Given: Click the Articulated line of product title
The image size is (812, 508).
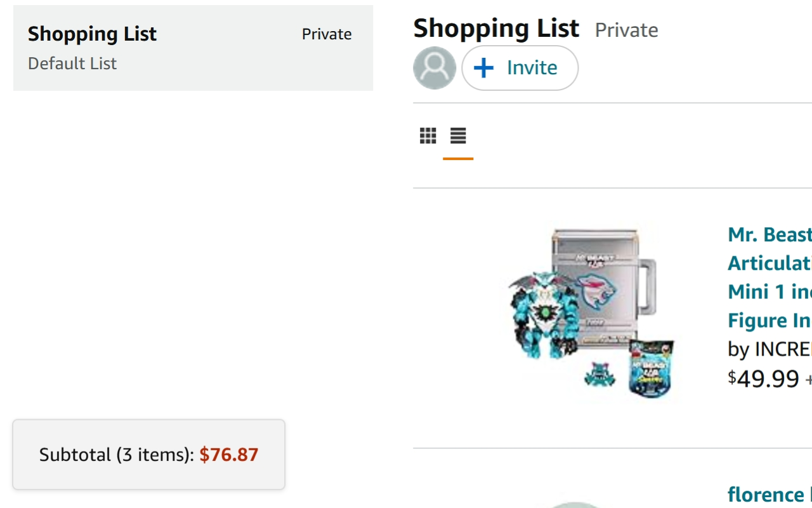Looking at the screenshot, I should click(x=769, y=263).
